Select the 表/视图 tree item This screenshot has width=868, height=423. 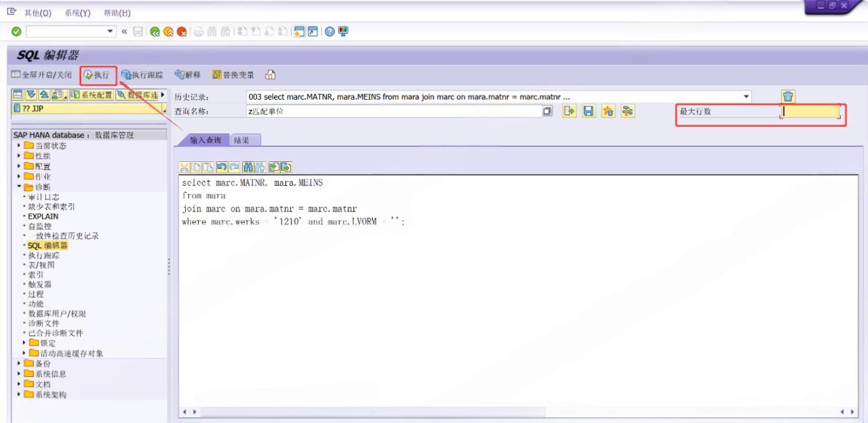pyautogui.click(x=41, y=265)
